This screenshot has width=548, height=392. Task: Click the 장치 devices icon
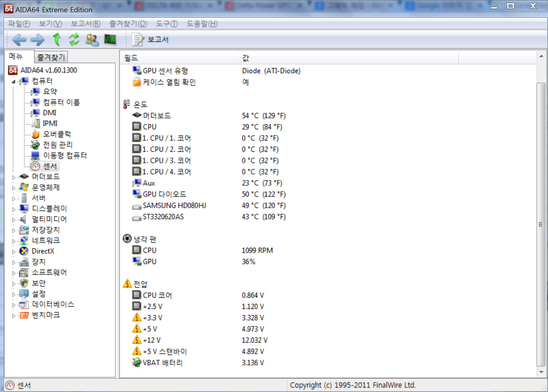(x=24, y=262)
